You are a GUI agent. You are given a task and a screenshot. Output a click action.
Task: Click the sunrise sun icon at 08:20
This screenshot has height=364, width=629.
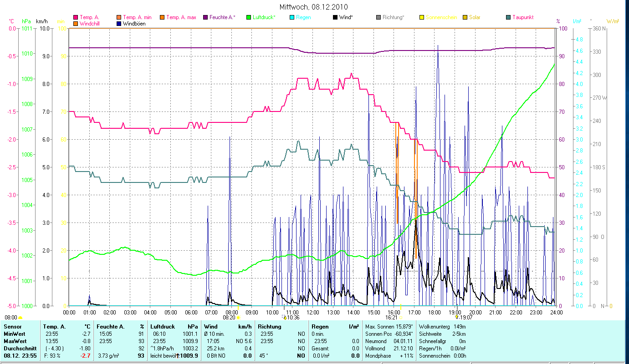[x=238, y=318]
